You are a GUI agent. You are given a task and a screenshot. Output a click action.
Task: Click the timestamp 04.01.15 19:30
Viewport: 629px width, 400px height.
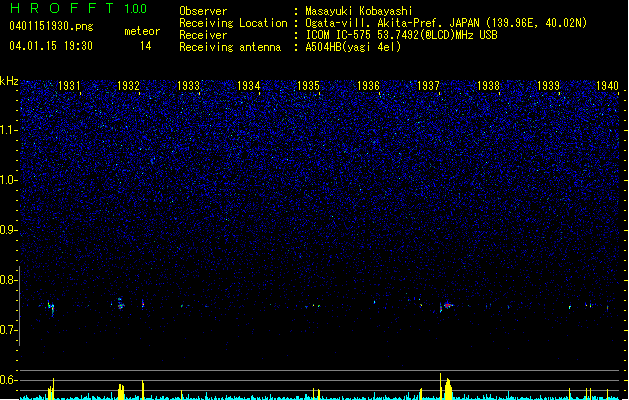[51, 46]
